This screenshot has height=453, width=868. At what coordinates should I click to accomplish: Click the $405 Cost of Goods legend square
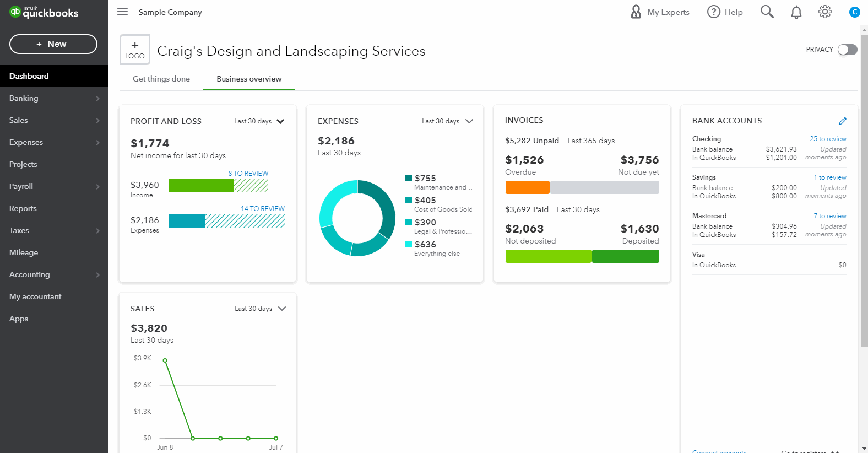(x=408, y=200)
